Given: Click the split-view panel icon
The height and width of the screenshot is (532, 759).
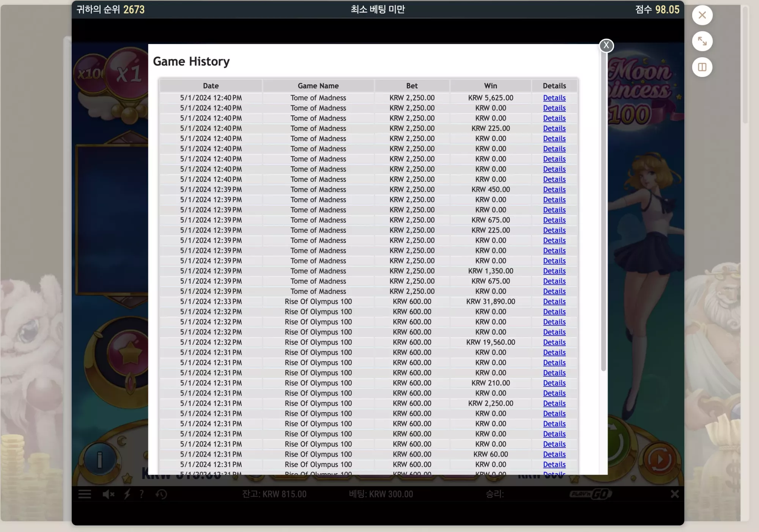Looking at the screenshot, I should tap(702, 67).
